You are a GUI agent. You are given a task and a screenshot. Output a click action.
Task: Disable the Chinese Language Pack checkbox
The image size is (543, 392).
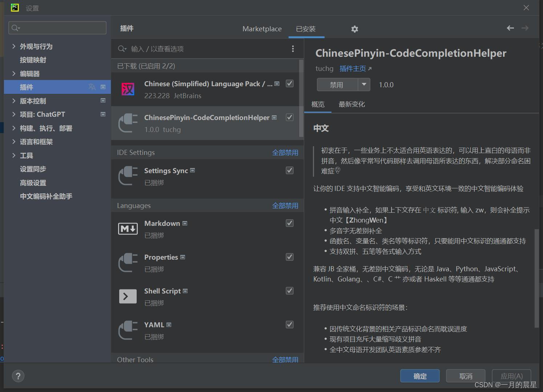click(x=290, y=84)
